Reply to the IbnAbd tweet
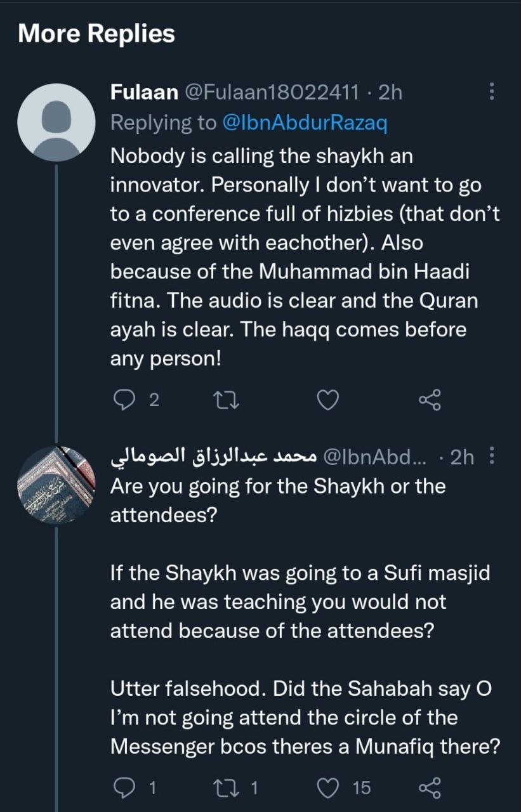Image resolution: width=521 pixels, height=812 pixels. tap(122, 788)
